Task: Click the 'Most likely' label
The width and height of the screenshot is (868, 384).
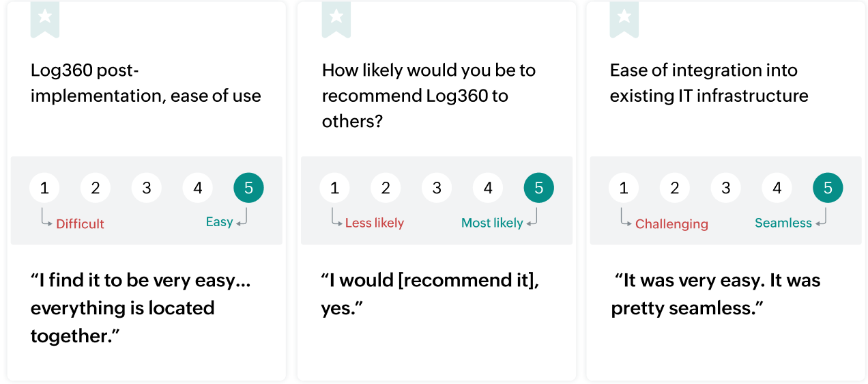Action: (492, 223)
